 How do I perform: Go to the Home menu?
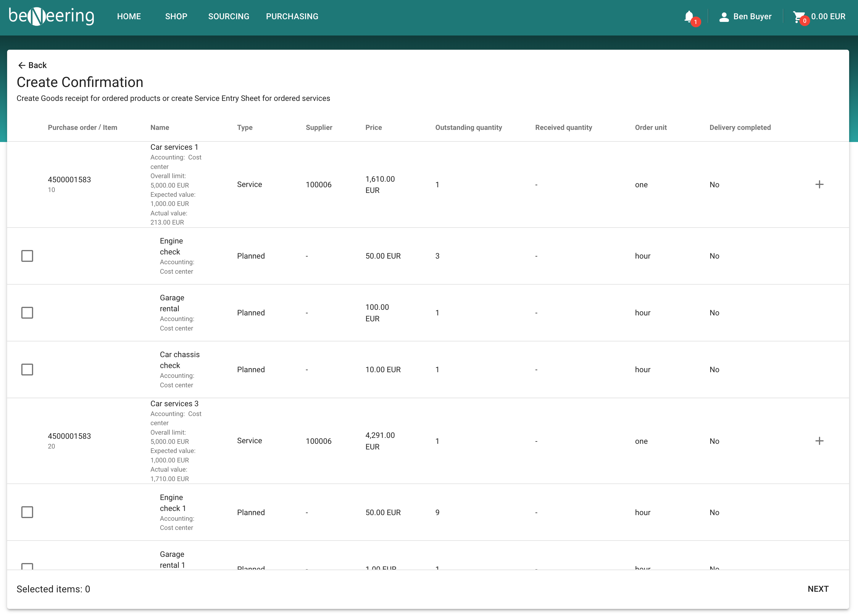(x=129, y=17)
